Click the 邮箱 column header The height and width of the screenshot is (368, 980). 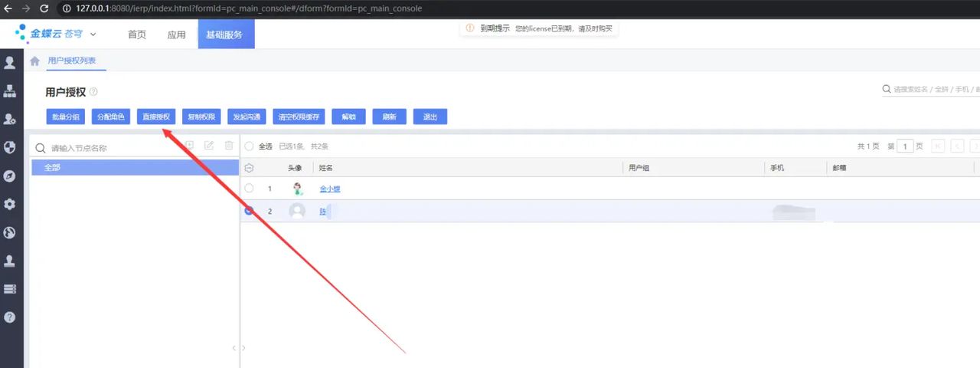[839, 168]
